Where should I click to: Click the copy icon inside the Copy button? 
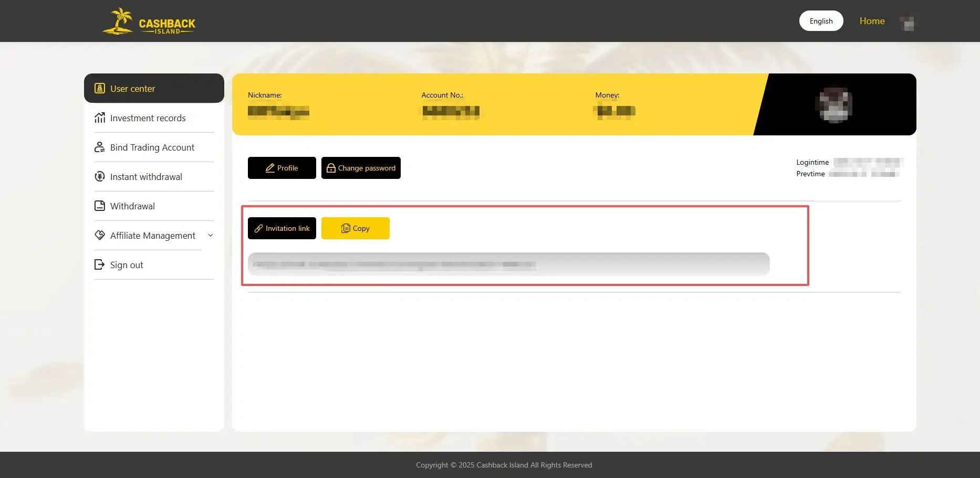coord(346,228)
